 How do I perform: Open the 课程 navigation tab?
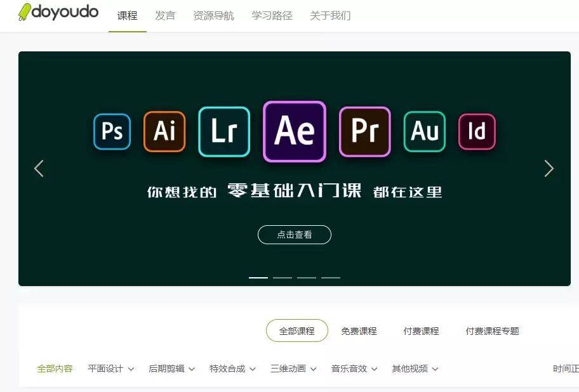click(x=128, y=15)
